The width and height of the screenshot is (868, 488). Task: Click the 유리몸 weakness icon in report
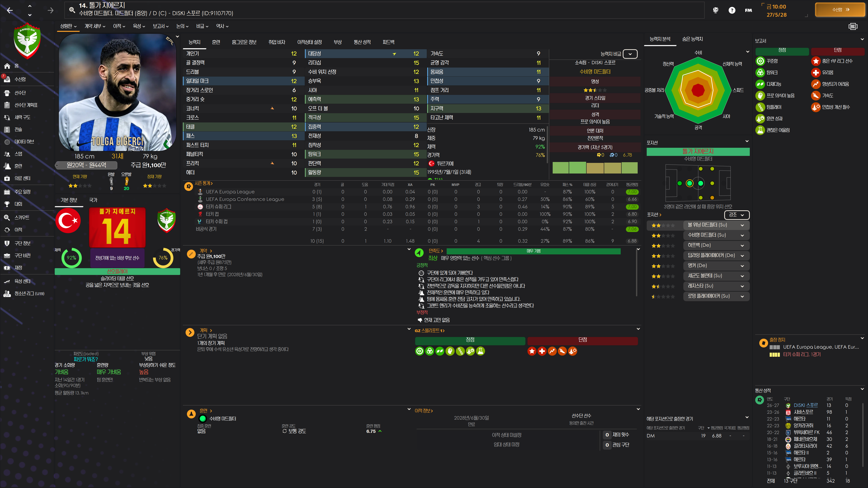pyautogui.click(x=815, y=72)
